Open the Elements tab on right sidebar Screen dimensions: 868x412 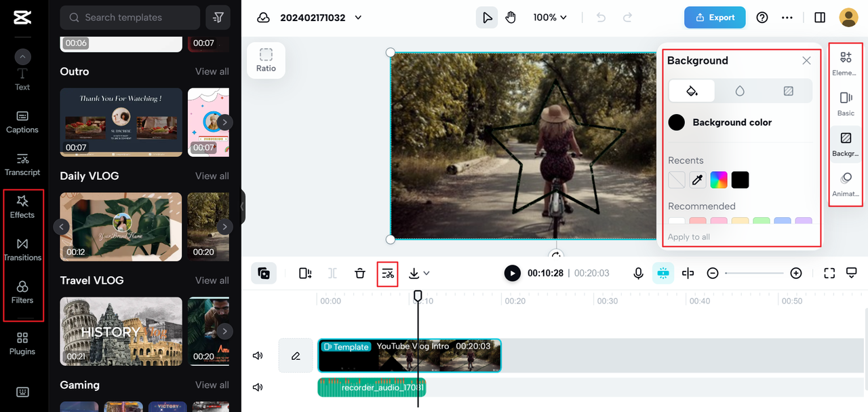point(846,63)
